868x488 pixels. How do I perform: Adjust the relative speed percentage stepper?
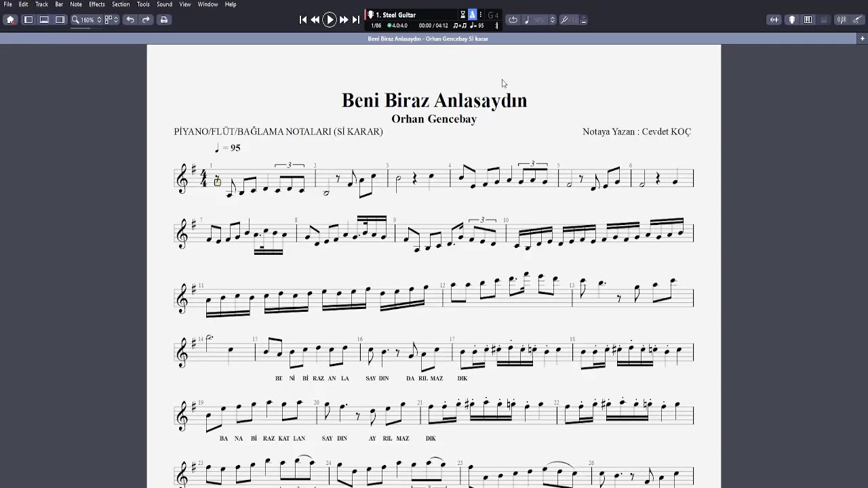click(x=553, y=20)
